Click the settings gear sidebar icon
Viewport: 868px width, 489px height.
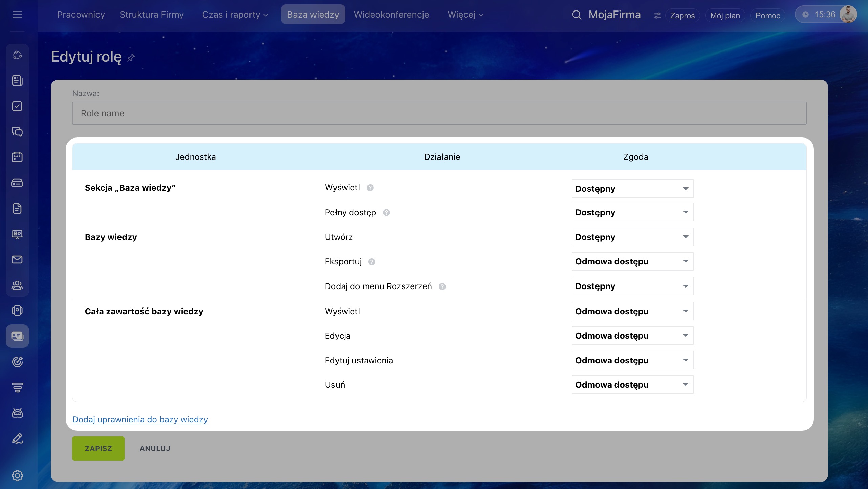coord(17,475)
